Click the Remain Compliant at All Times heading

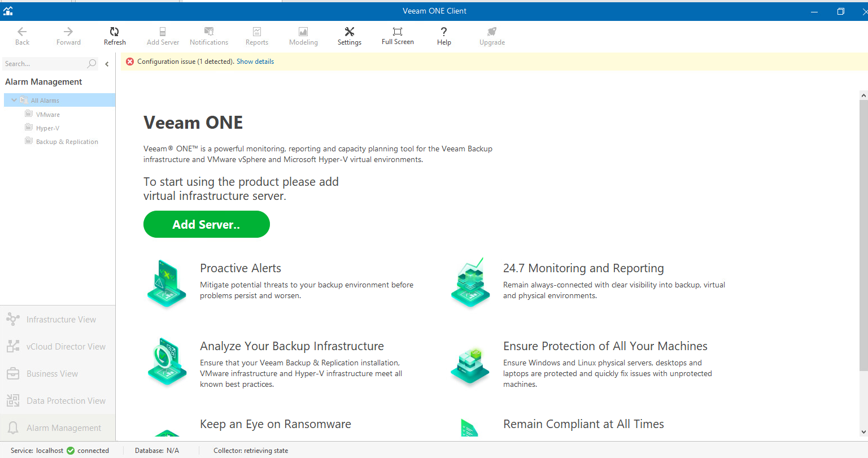point(583,424)
